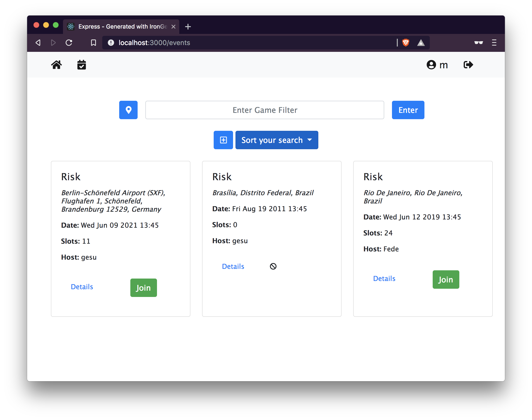The height and width of the screenshot is (420, 532).
Task: Click the sunglasses icon in the toolbar
Action: tap(479, 43)
